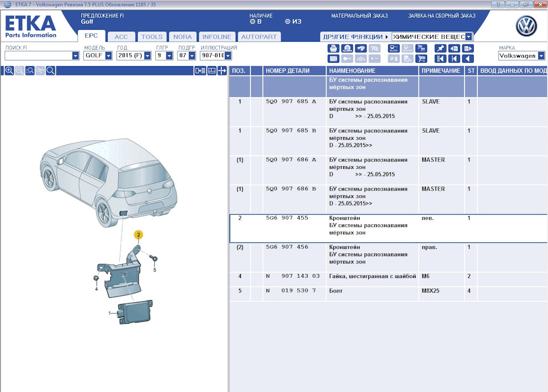Switch to the AUTOPART tab
This screenshot has height=392, width=548.
coord(259,37)
